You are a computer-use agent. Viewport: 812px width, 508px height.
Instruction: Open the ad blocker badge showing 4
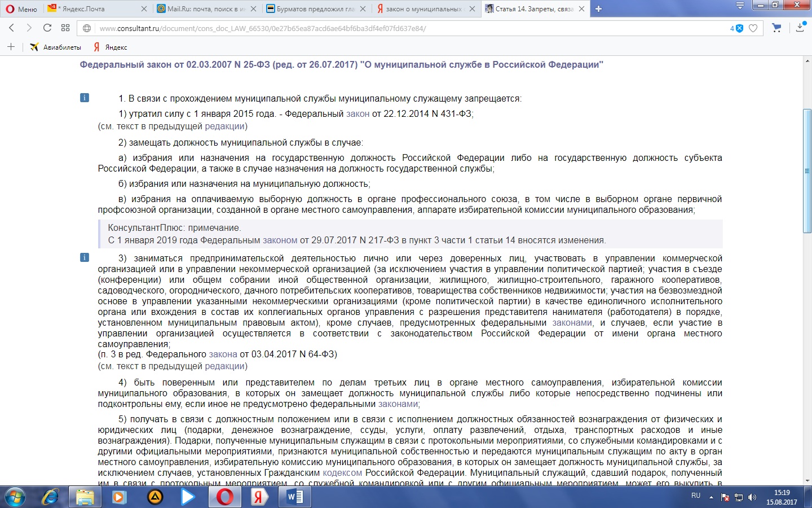tap(736, 28)
